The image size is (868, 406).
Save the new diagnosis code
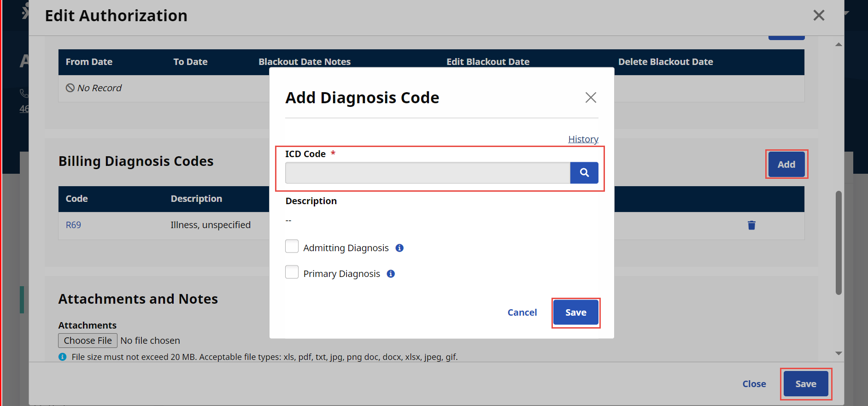(575, 312)
